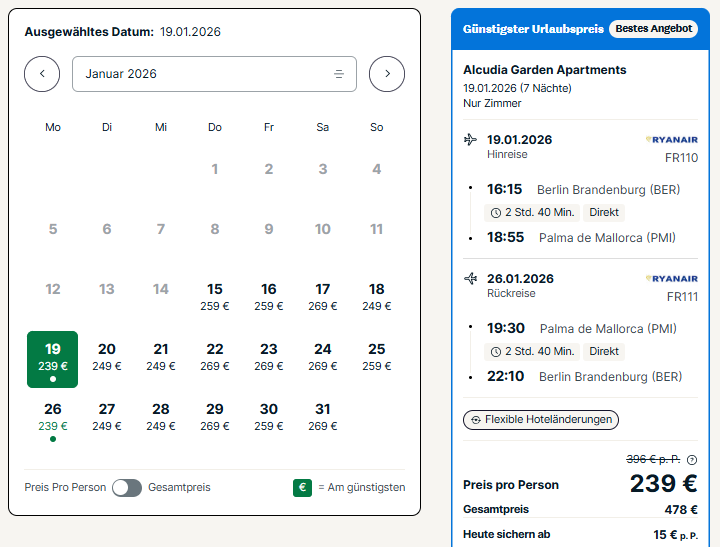Image resolution: width=720 pixels, height=547 pixels.
Task: Go to next month with right arrow
Action: (387, 74)
